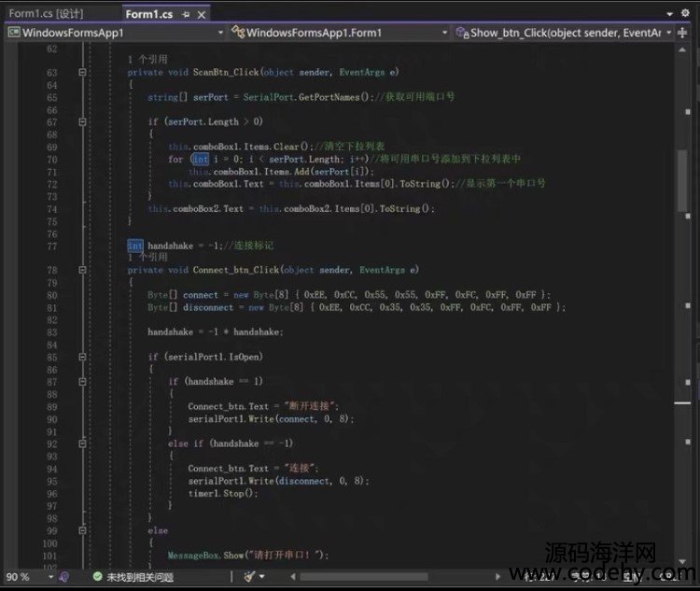Viewport: 700px width, 591px height.
Task: Open the 未找到相关问题 error summary
Action: click(140, 577)
